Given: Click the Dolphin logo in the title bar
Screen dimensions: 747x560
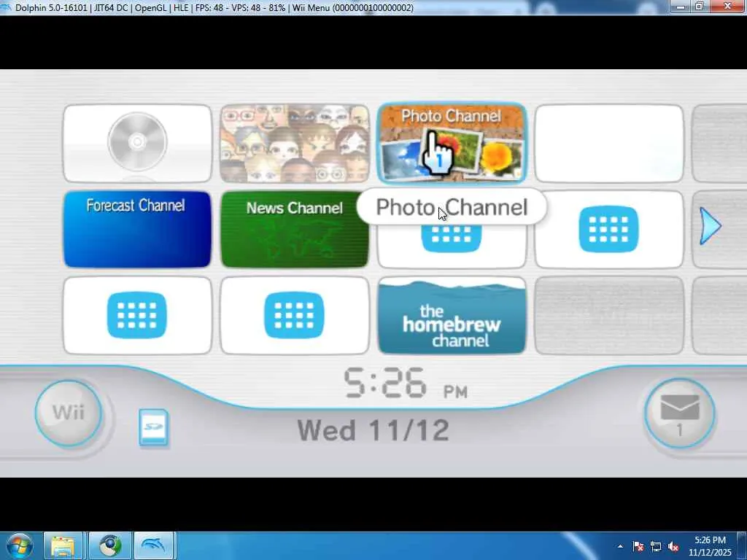Looking at the screenshot, I should [6, 7].
